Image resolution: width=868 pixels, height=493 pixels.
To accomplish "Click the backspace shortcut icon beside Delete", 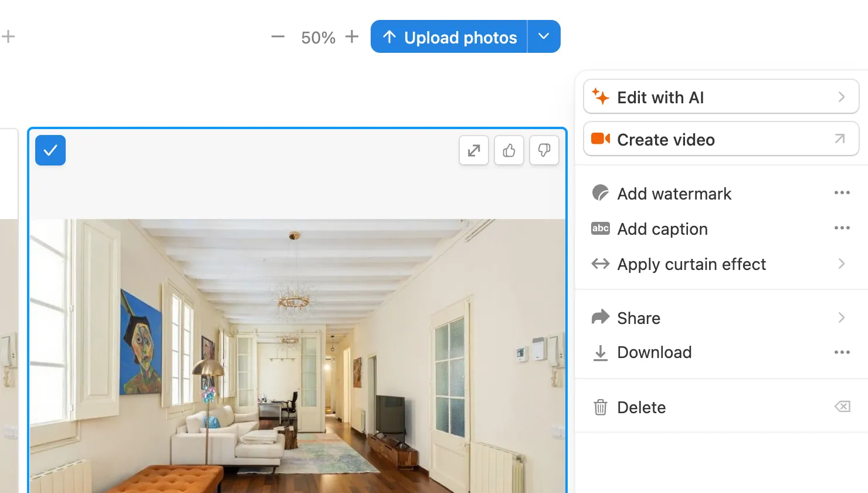I will coord(842,406).
